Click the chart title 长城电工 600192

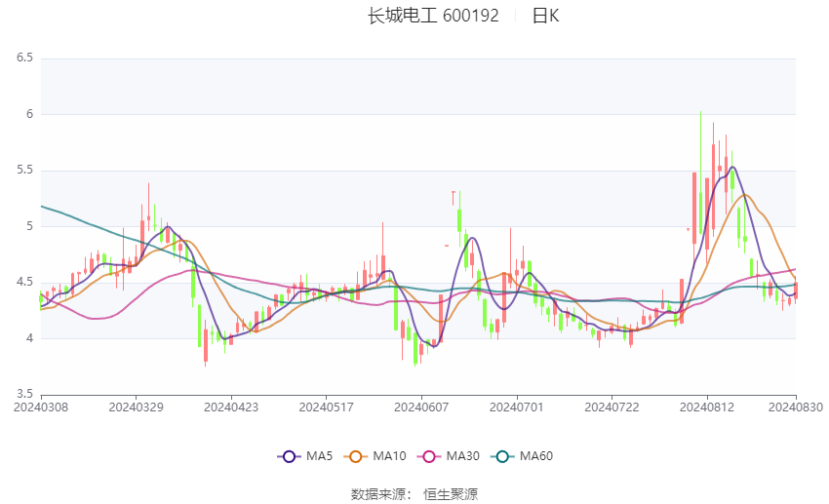tap(433, 16)
